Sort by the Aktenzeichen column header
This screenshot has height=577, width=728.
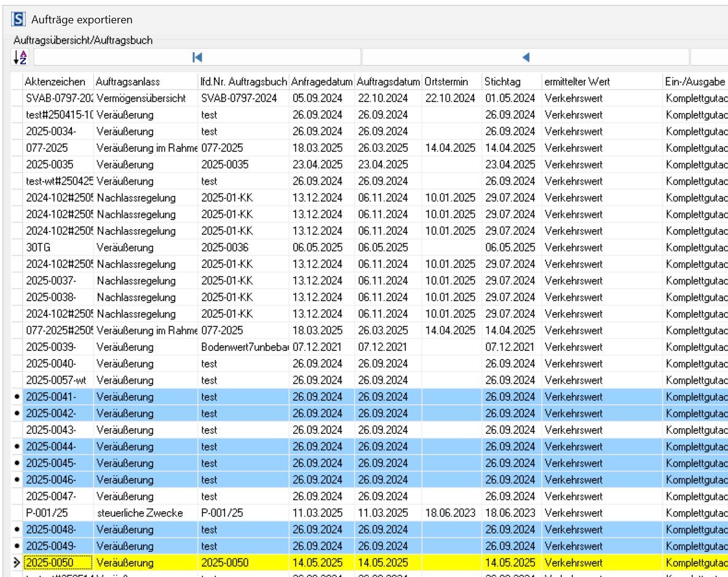[58, 82]
